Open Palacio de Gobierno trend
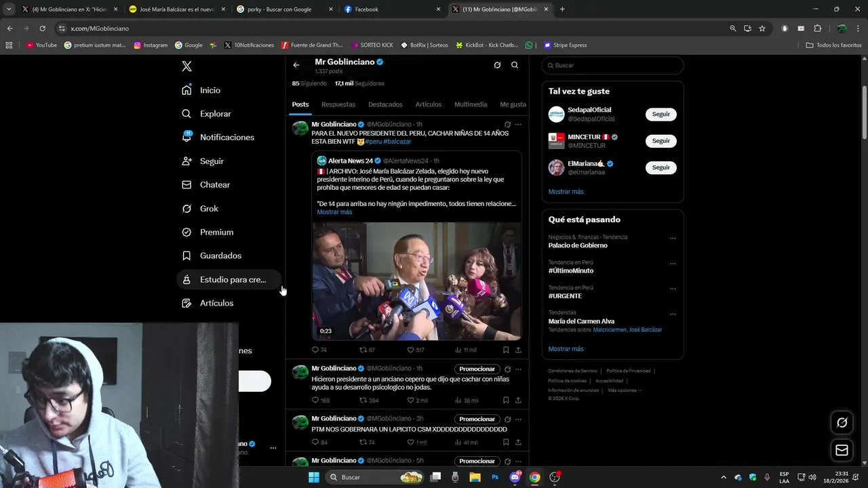 tap(578, 245)
